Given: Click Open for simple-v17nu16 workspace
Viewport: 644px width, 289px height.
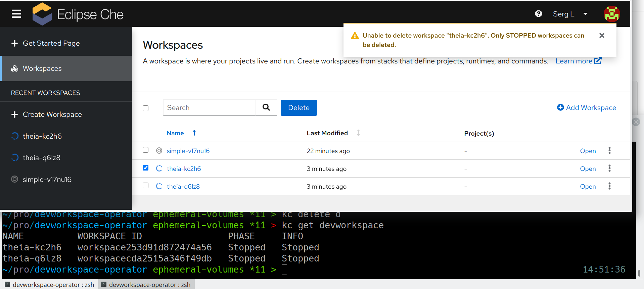Looking at the screenshot, I should pos(588,151).
